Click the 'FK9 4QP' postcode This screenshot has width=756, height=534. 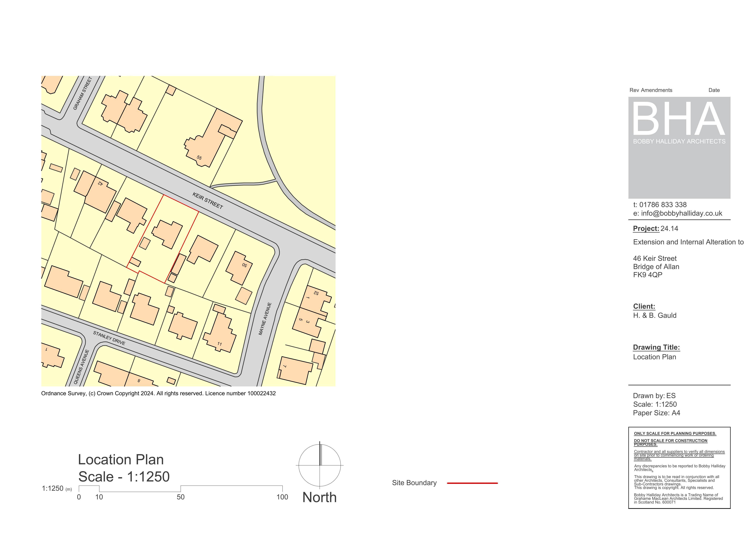648,275
